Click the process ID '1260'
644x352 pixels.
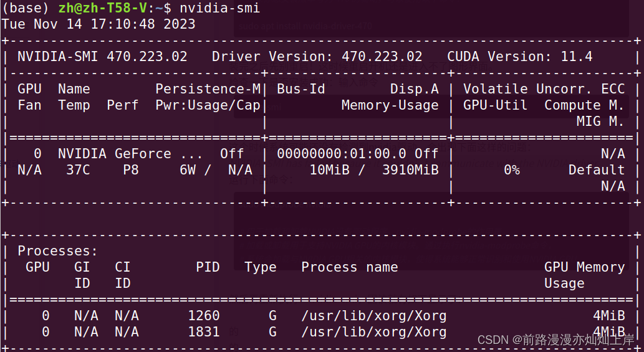[x=204, y=315]
